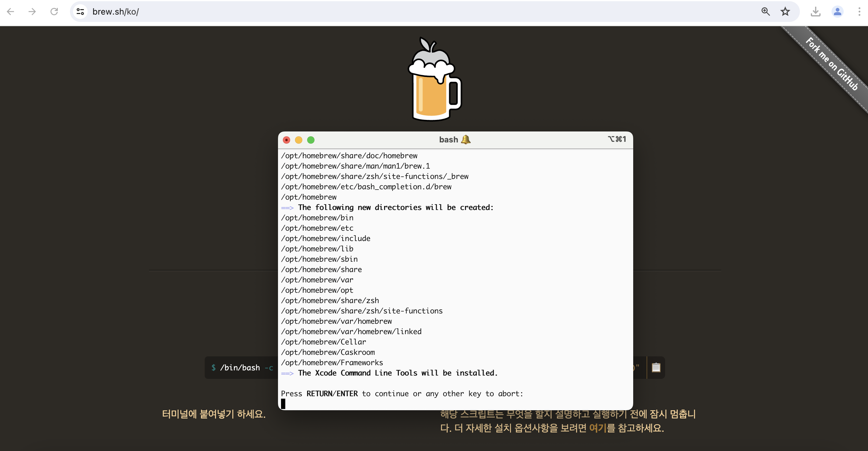Click the line /opt/homebrew/etc/bash_completion.d/brew
The image size is (868, 451).
pos(366,187)
